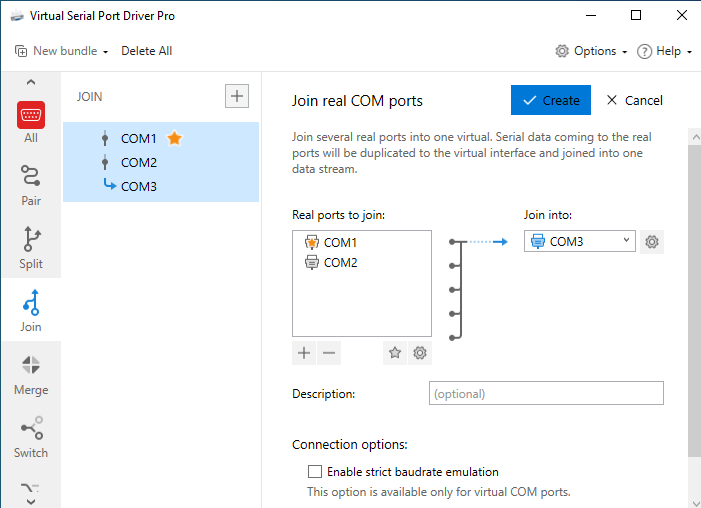Open settings gear beside Join into dropdown
This screenshot has height=508, width=701.
tap(652, 242)
